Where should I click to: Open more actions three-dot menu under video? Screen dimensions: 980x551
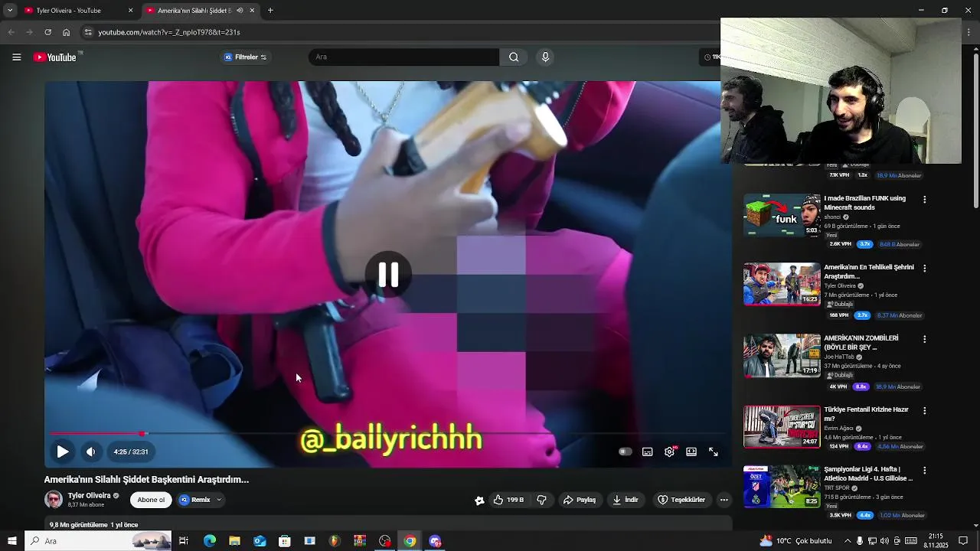724,500
